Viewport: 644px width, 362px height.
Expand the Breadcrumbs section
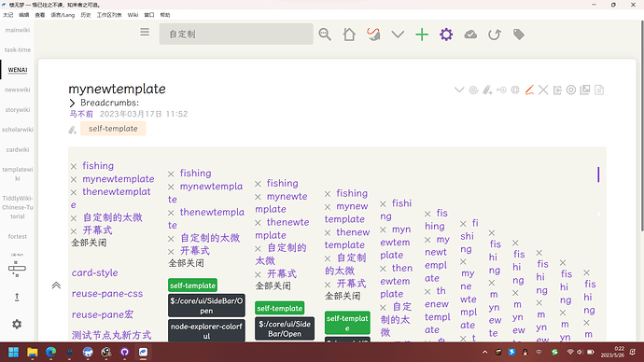(x=72, y=103)
